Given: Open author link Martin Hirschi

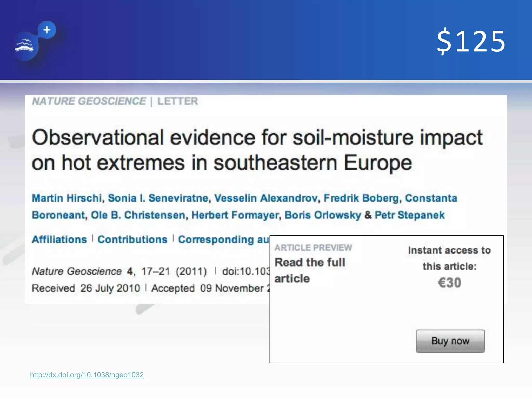Looking at the screenshot, I should click(67, 198).
